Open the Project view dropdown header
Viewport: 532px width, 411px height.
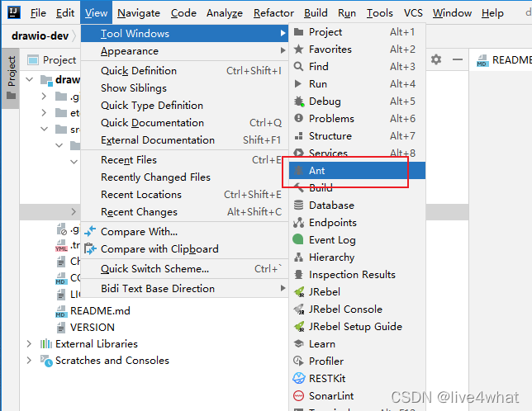[51, 60]
